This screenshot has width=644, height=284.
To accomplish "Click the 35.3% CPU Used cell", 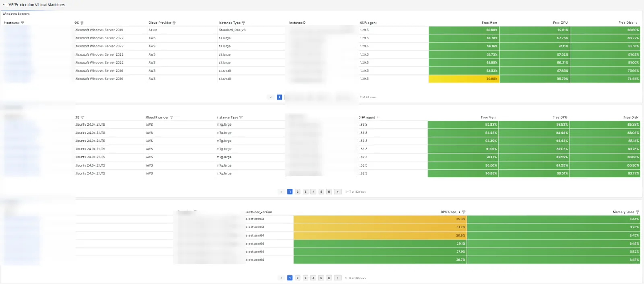I will [x=380, y=219].
